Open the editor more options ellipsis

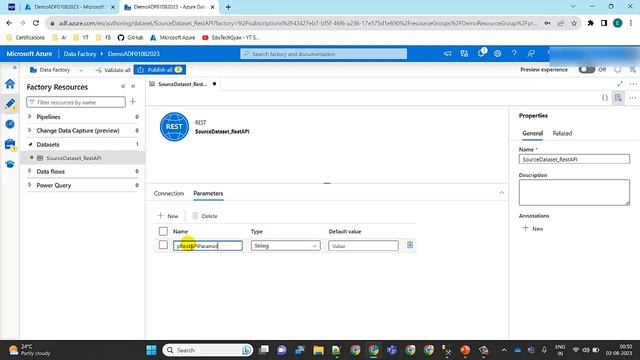tap(632, 98)
